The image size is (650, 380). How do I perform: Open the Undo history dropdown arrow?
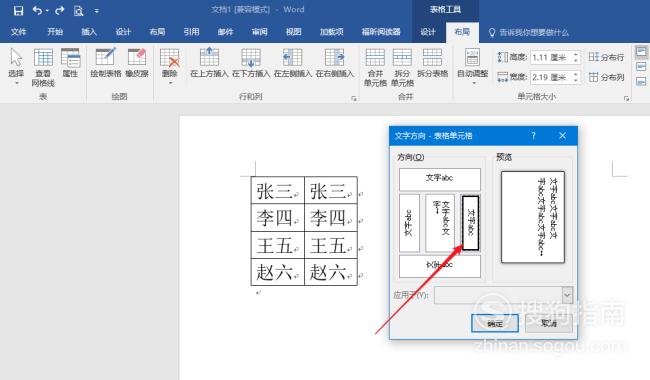tap(47, 11)
